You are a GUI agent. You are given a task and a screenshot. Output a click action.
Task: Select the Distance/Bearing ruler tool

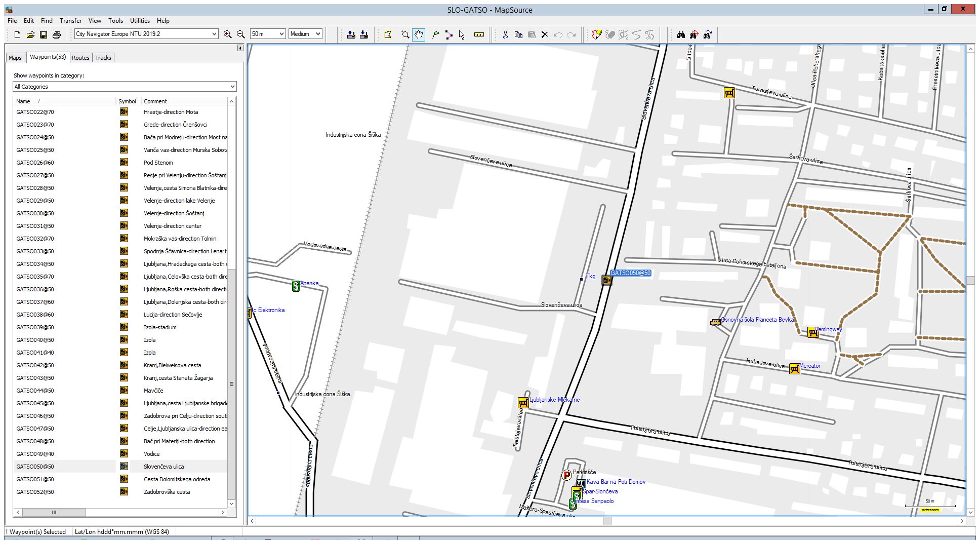(x=479, y=34)
